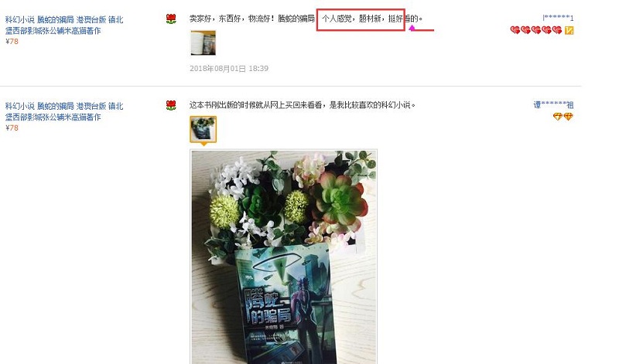The height and width of the screenshot is (364, 619).
Task: Click the middle red heart rating icon
Action: tap(536, 30)
